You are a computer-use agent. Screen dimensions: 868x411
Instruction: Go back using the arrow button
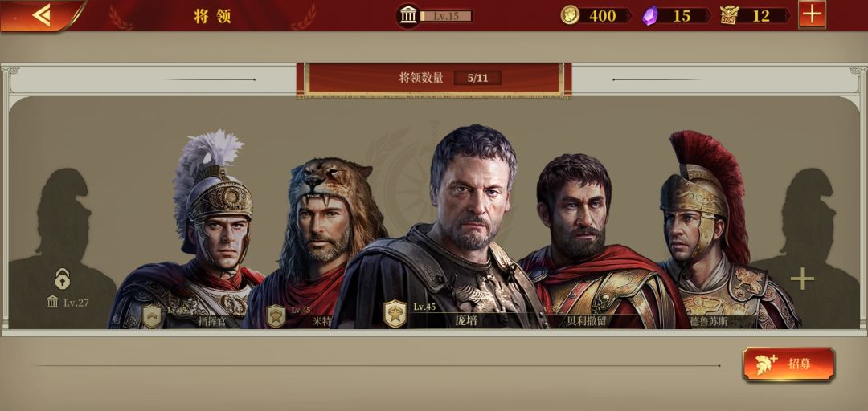(42, 15)
